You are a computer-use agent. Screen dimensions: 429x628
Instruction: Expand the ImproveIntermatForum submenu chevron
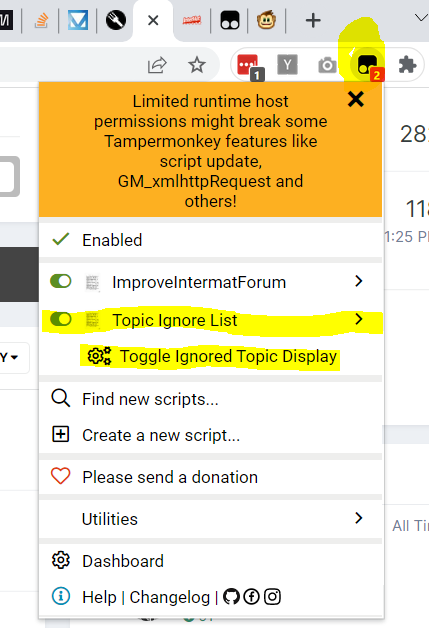pos(359,281)
